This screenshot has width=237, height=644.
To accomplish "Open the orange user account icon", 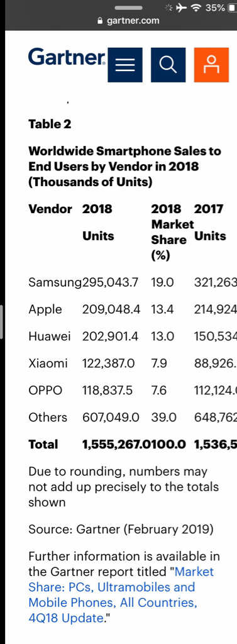I will coord(211,65).
